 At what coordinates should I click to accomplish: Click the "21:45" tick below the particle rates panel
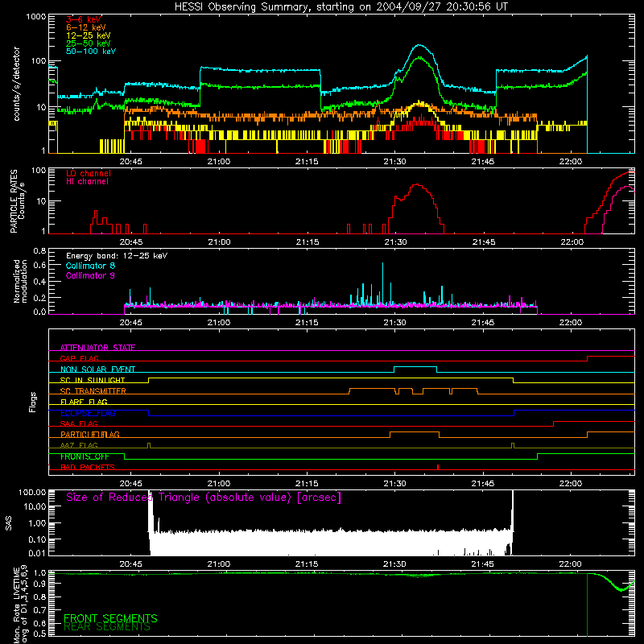[483, 242]
